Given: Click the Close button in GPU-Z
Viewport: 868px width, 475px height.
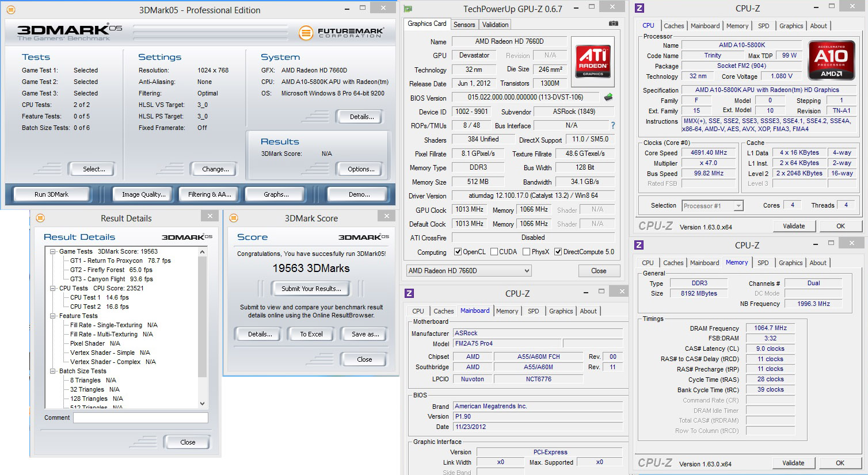Looking at the screenshot, I should (599, 271).
